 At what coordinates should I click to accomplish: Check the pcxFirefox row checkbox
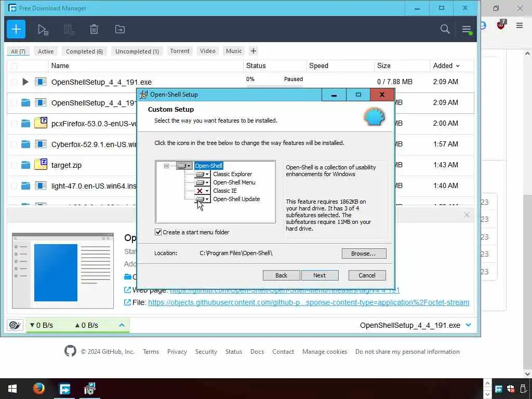pyautogui.click(x=14, y=124)
